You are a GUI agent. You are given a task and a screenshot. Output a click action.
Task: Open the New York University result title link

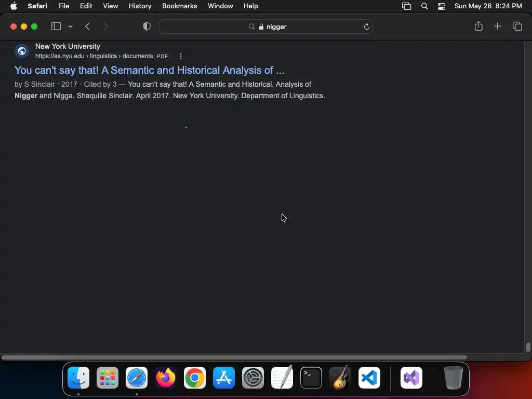click(x=149, y=70)
